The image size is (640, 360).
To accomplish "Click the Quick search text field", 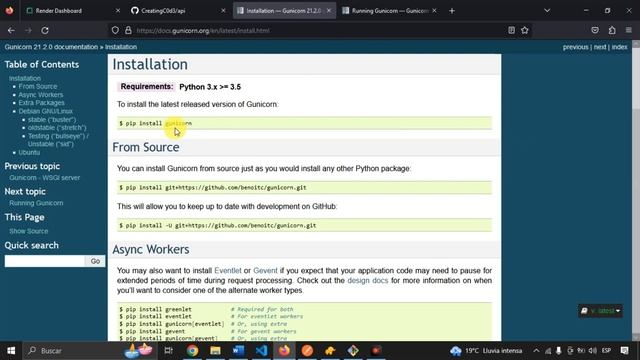I will point(44,261).
